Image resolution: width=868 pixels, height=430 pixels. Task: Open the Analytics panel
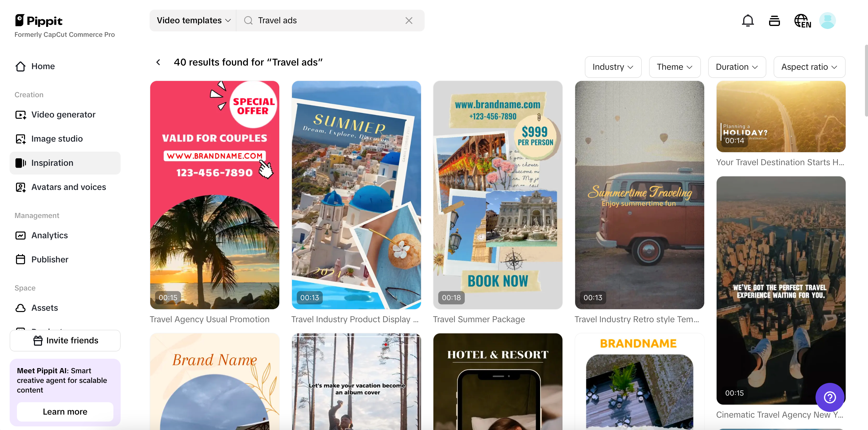click(49, 236)
